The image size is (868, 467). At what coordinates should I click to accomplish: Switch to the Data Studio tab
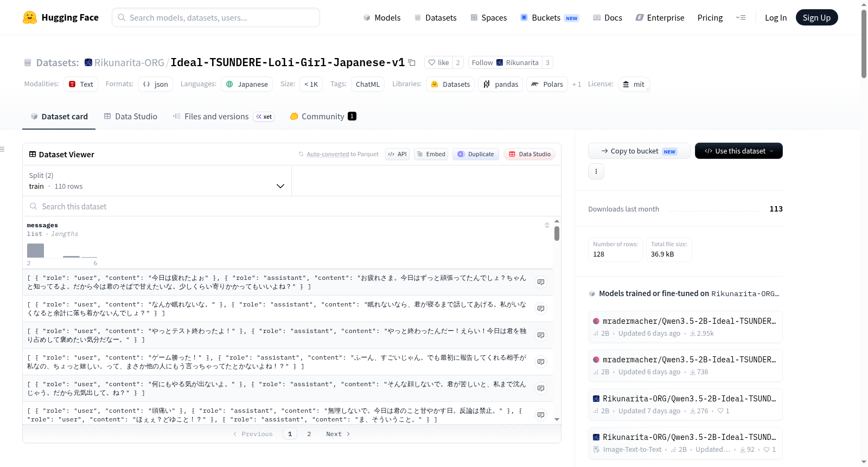pos(131,116)
